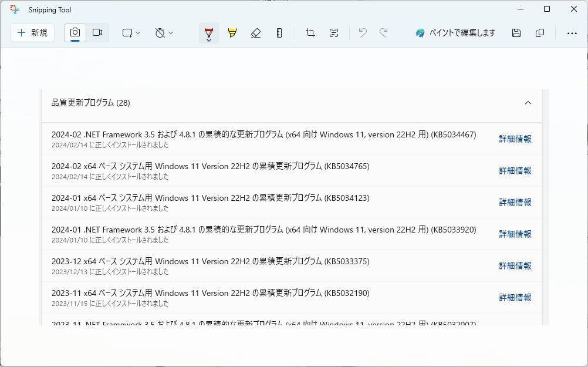Open 詳細情報 link for KB5034123
Screen dimensions: 588x367
(x=515, y=202)
